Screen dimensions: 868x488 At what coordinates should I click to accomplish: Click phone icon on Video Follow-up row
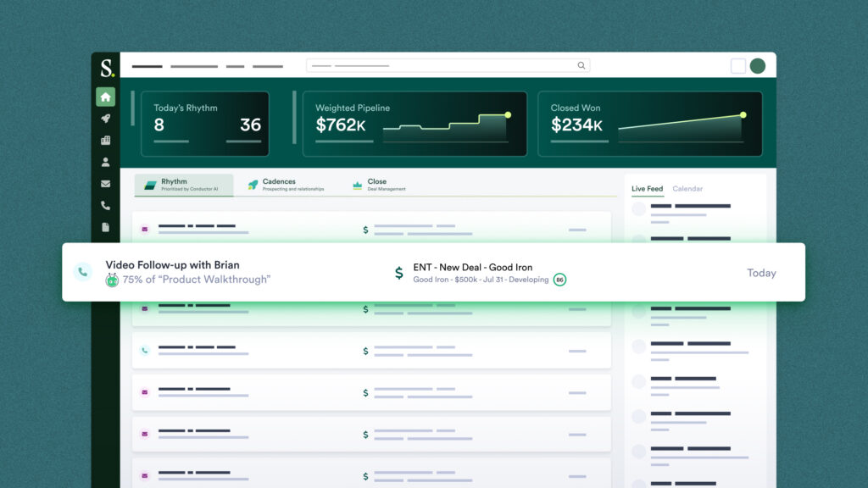(83, 272)
